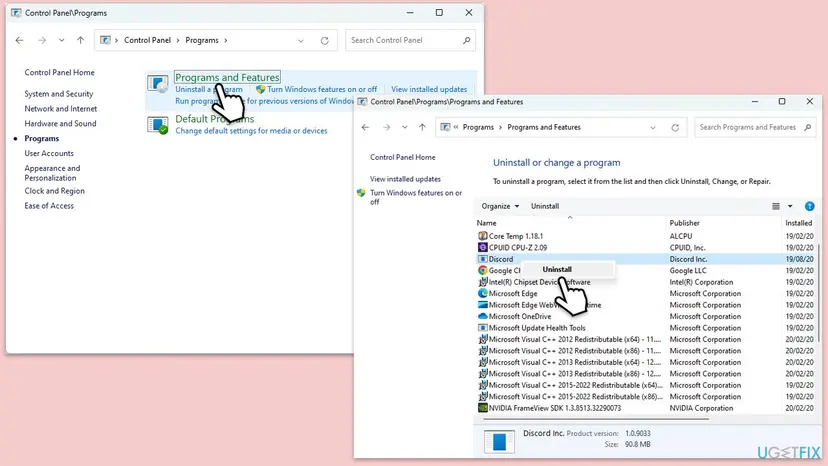The width and height of the screenshot is (828, 466).
Task: Open Control Panel Home link in Programs window
Action: (x=59, y=72)
